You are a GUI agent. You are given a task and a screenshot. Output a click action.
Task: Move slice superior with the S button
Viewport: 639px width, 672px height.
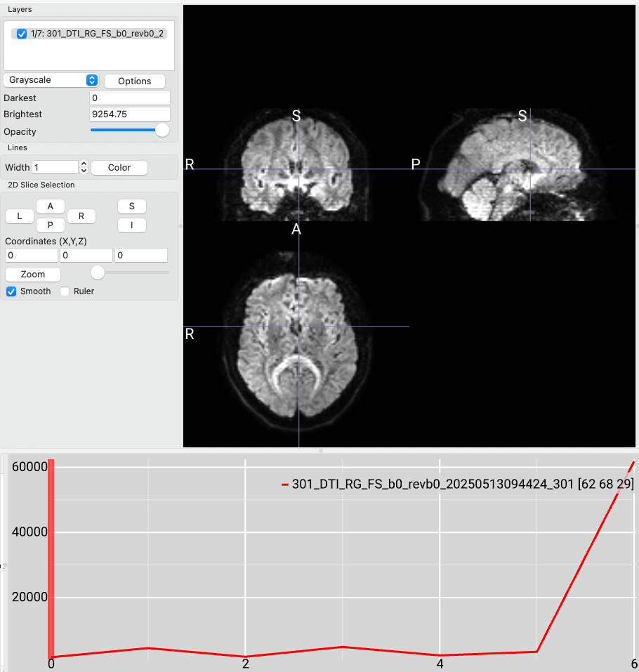(x=131, y=206)
